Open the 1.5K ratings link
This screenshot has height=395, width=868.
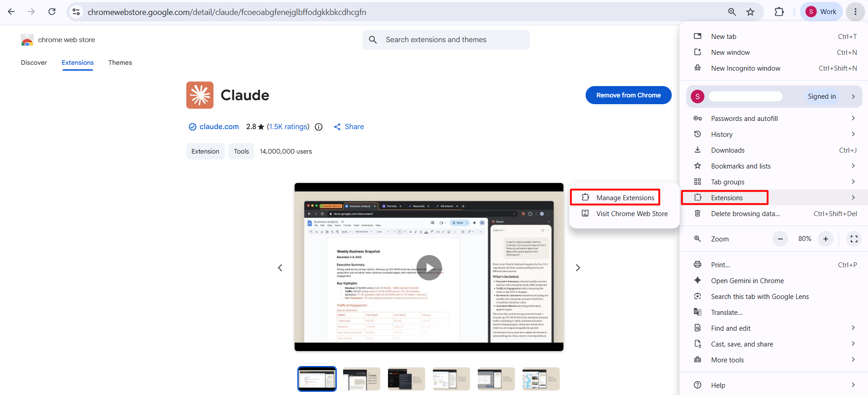click(288, 127)
